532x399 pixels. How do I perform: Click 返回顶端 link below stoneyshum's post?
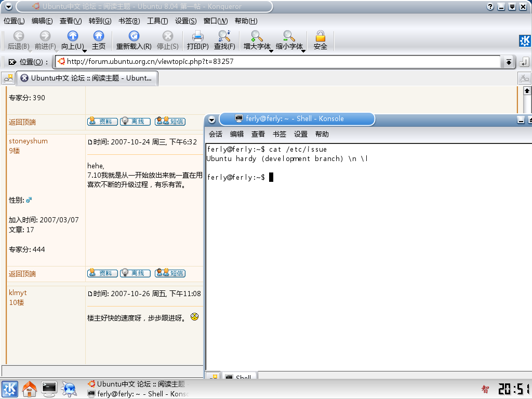point(22,274)
